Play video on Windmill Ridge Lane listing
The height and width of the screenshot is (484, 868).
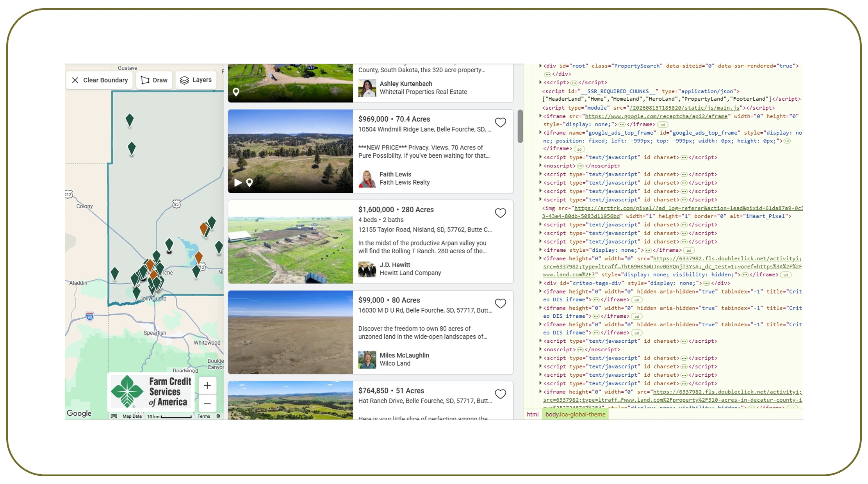[238, 183]
